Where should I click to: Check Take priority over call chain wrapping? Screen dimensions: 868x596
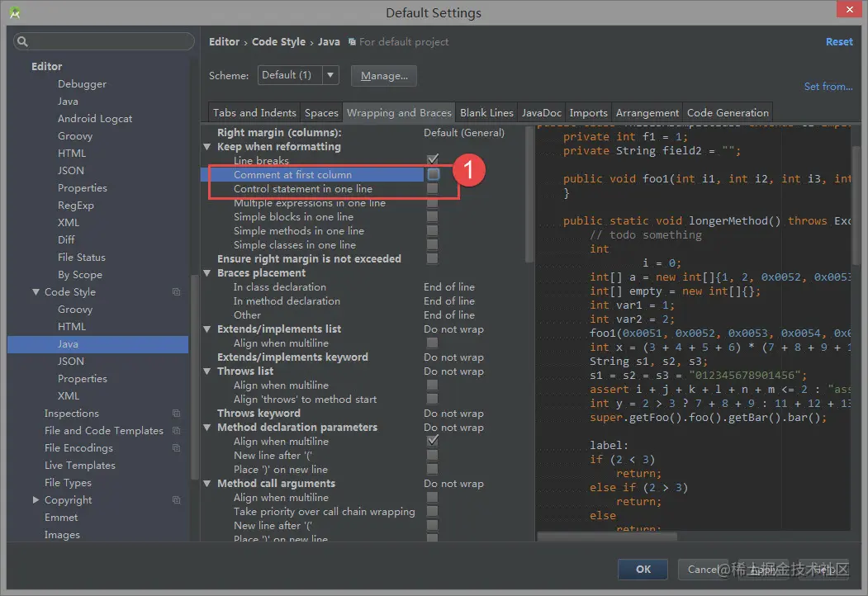point(433,511)
